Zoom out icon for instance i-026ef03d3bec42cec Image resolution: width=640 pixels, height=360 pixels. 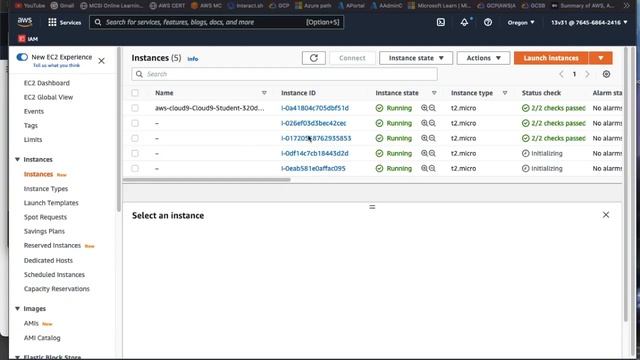432,123
